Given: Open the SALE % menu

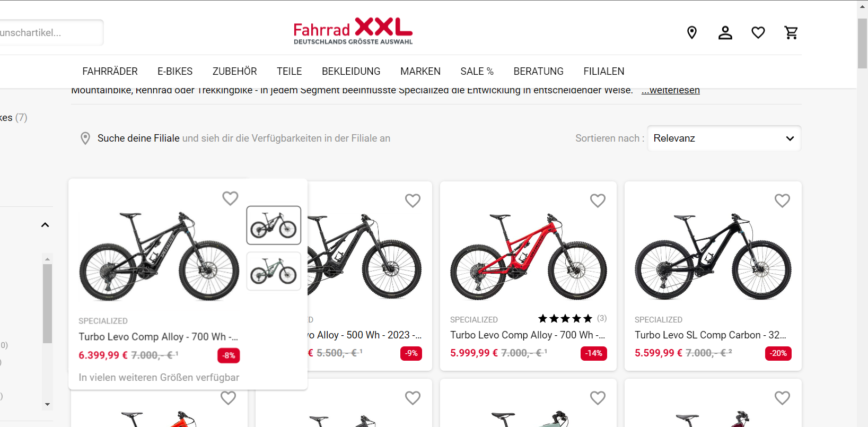Looking at the screenshot, I should (477, 71).
